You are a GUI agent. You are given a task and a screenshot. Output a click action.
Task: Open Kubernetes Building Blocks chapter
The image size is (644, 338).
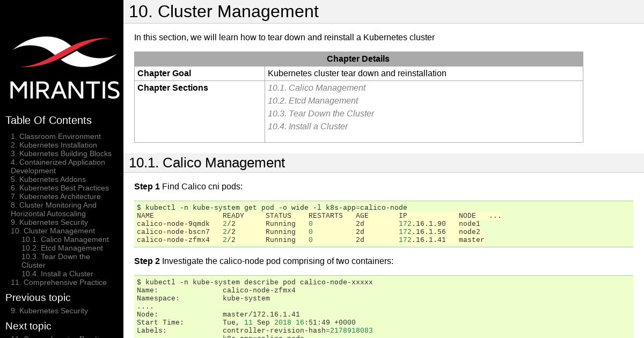point(61,153)
